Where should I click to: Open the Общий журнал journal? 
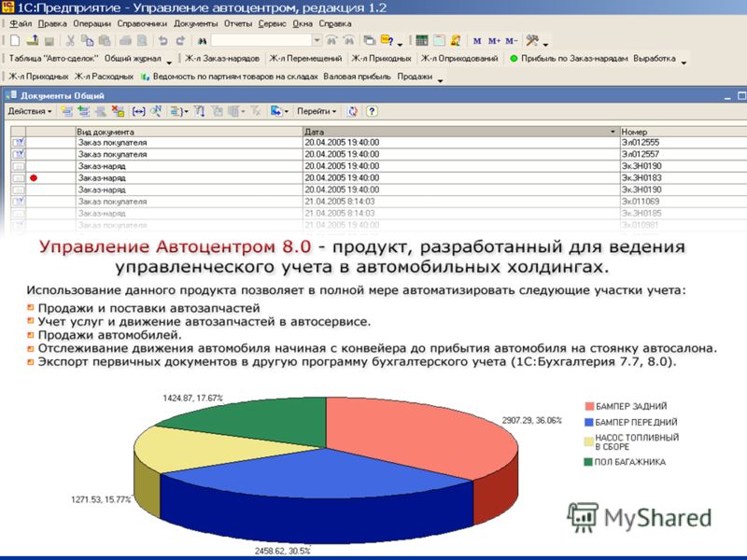click(133, 58)
